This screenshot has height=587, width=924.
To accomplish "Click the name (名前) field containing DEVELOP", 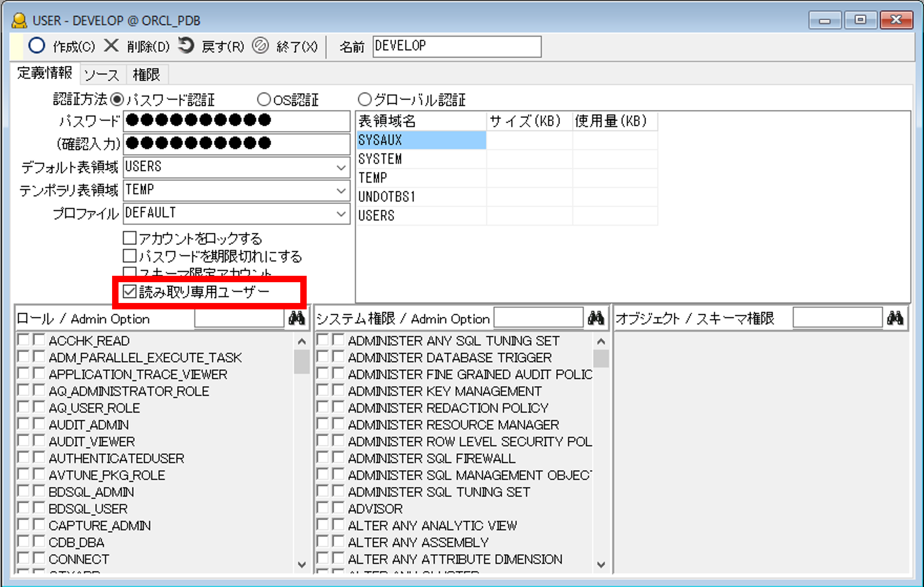I will (457, 46).
